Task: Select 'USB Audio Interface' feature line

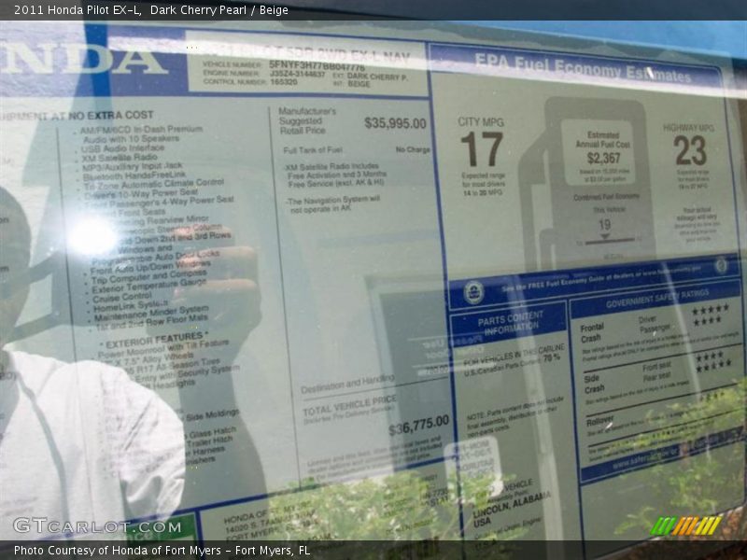Action: click(x=122, y=148)
